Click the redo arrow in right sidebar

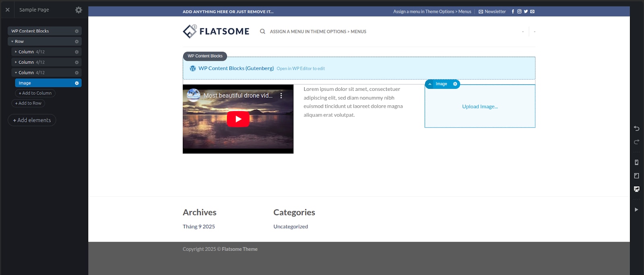[636, 142]
